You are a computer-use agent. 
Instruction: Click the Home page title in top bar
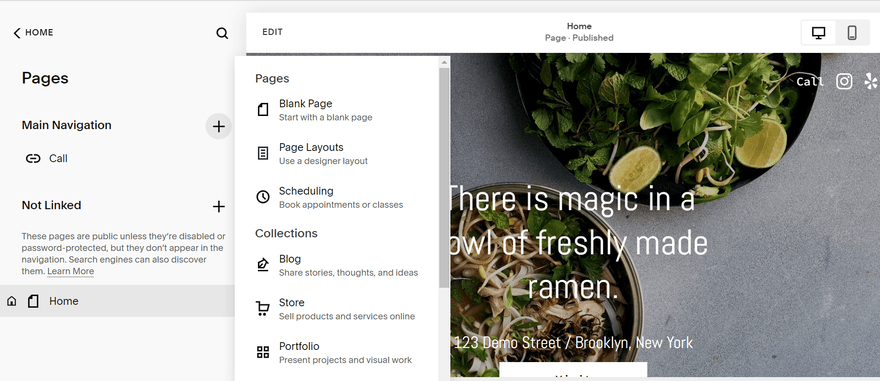[x=579, y=26]
